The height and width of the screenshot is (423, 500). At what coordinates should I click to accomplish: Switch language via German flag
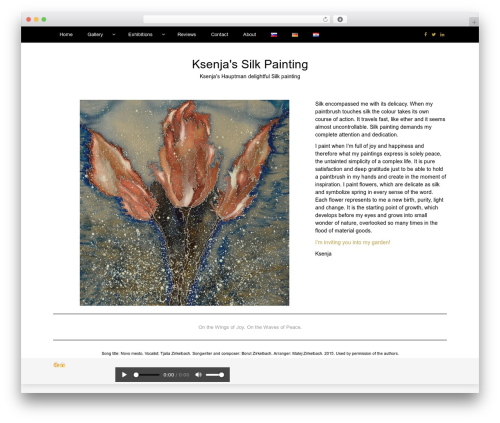pos(295,35)
